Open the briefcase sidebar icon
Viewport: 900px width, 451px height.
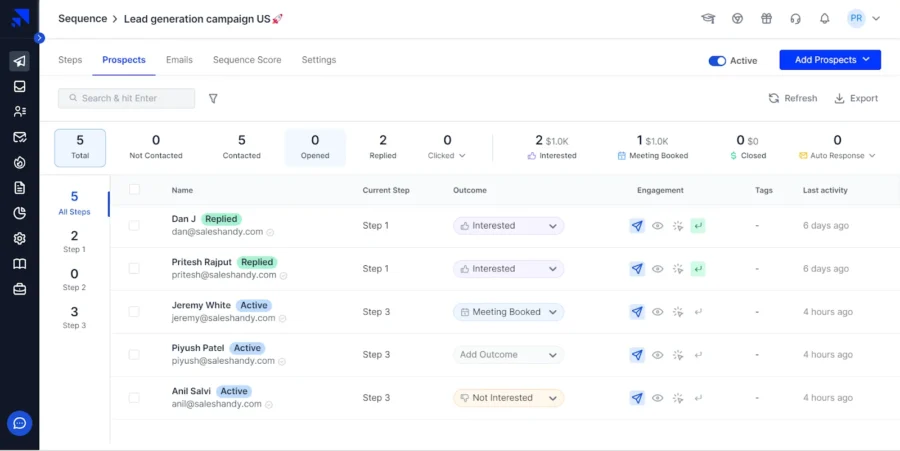20,289
